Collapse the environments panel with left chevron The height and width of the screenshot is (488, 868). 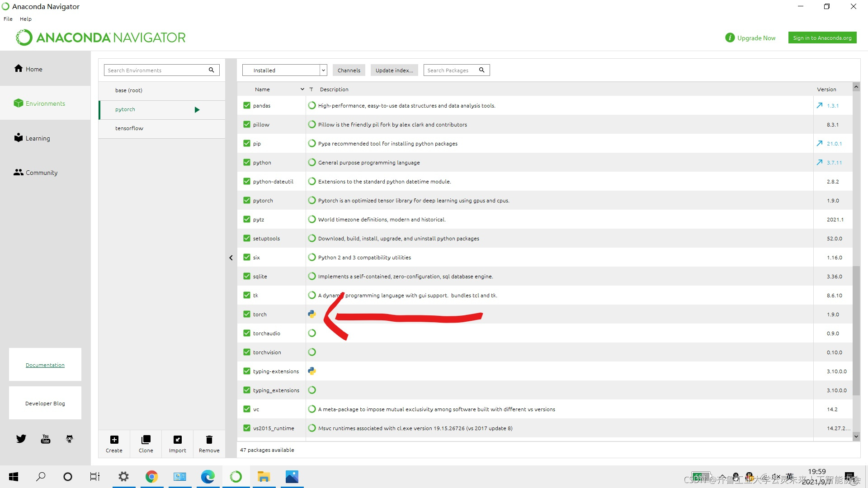pyautogui.click(x=231, y=258)
